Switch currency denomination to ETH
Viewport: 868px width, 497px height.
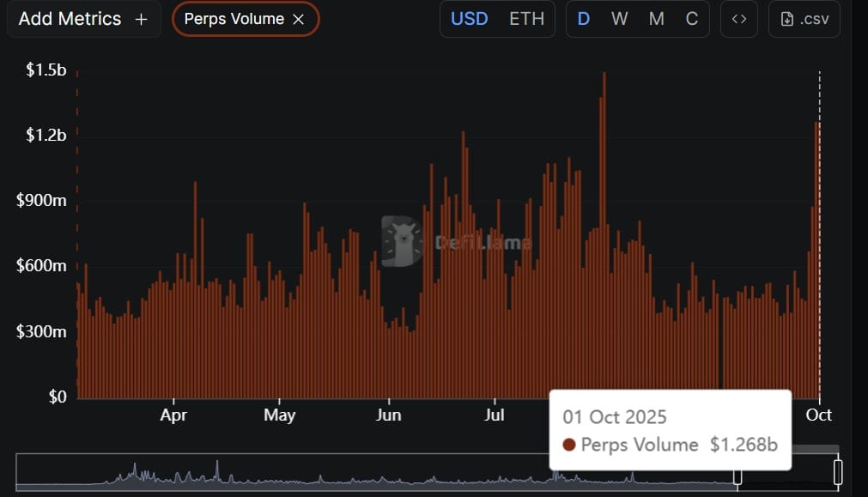coord(526,19)
